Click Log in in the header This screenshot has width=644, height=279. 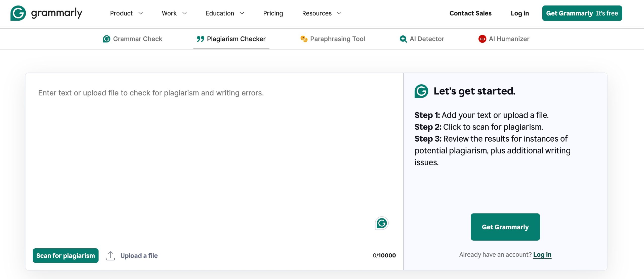[x=520, y=13]
